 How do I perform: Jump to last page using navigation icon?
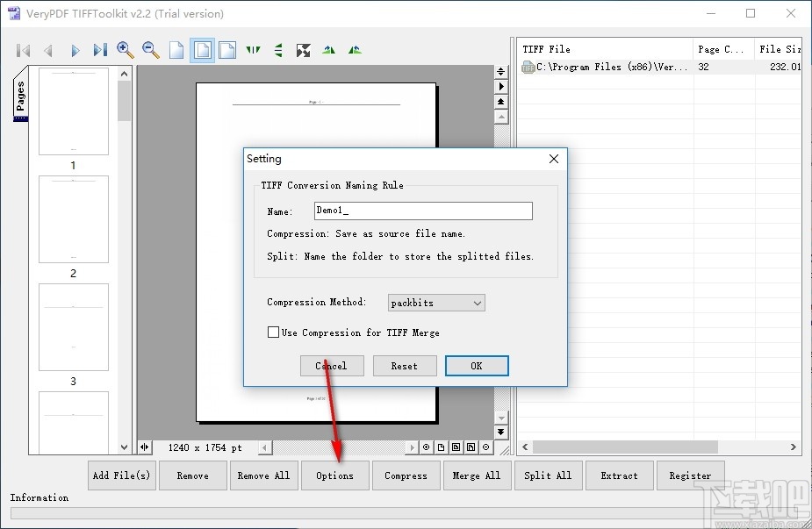(99, 50)
